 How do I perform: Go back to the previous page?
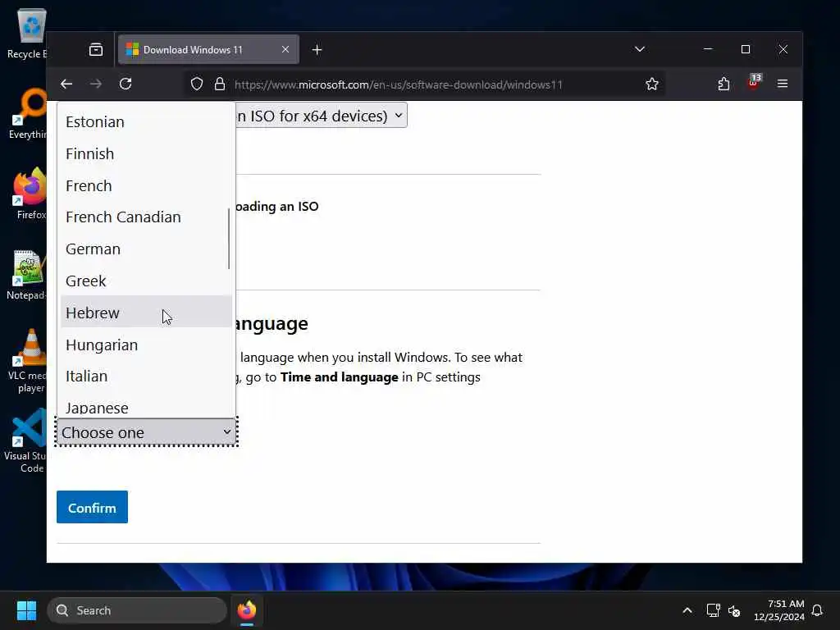coord(66,84)
